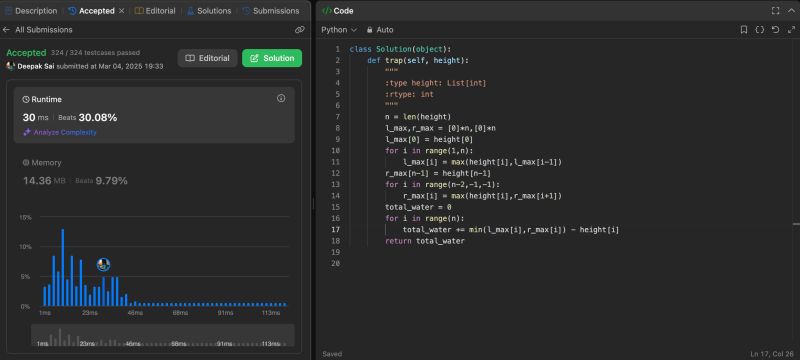Click the Description tab document icon
800x360 pixels.
click(x=8, y=11)
